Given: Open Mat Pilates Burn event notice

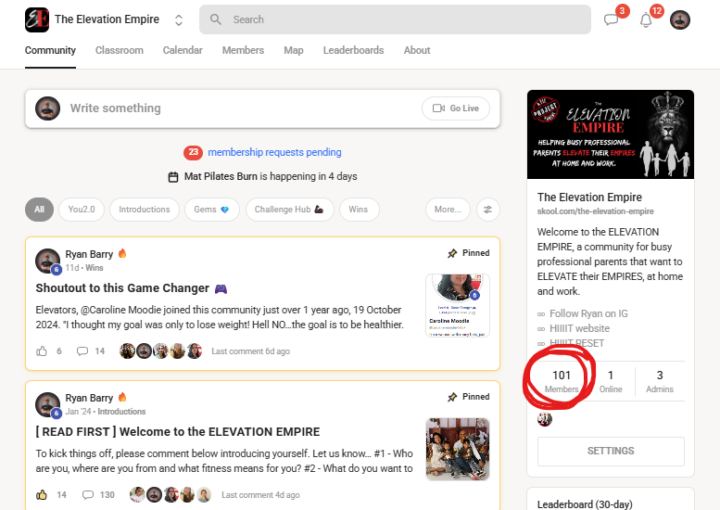Looking at the screenshot, I should (270, 176).
